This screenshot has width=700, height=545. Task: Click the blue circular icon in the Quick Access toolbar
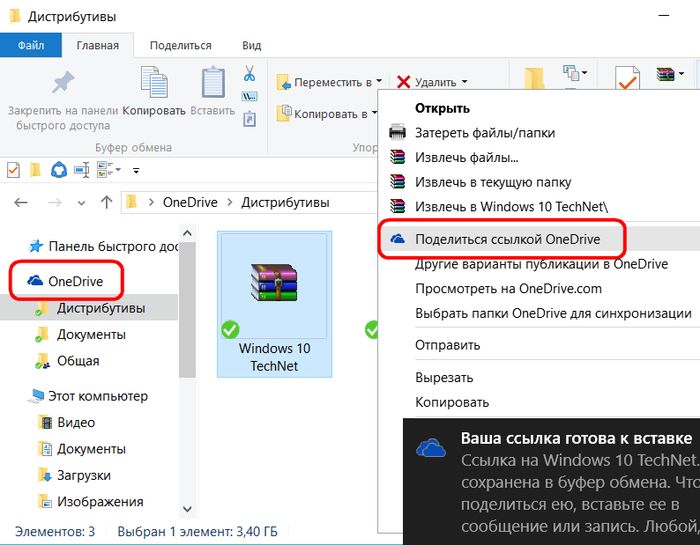tap(59, 170)
